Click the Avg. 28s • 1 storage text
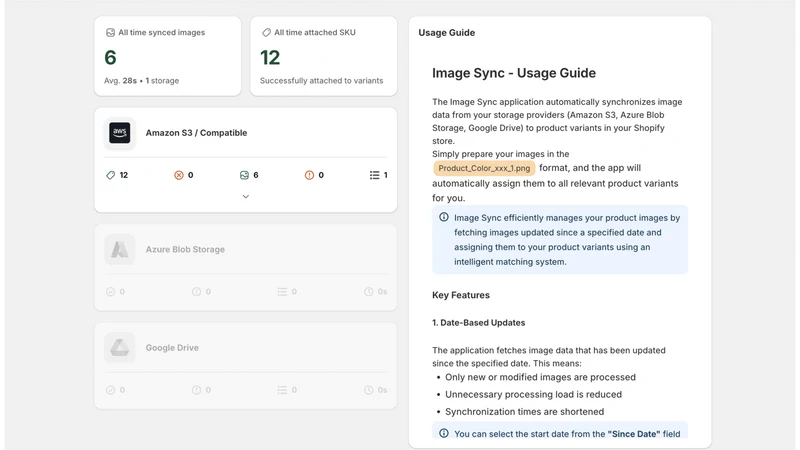This screenshot has width=800, height=450. click(x=141, y=81)
